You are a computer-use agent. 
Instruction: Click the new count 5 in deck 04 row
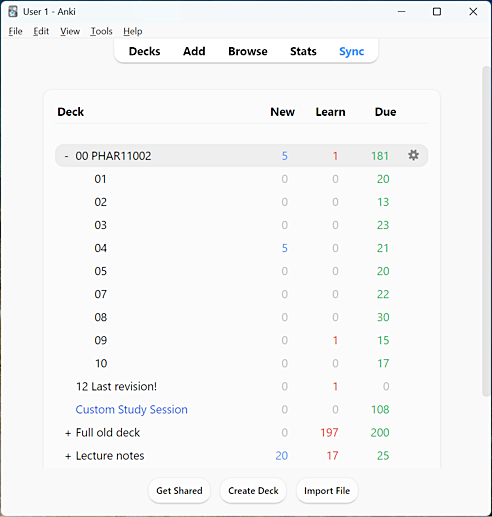(285, 248)
